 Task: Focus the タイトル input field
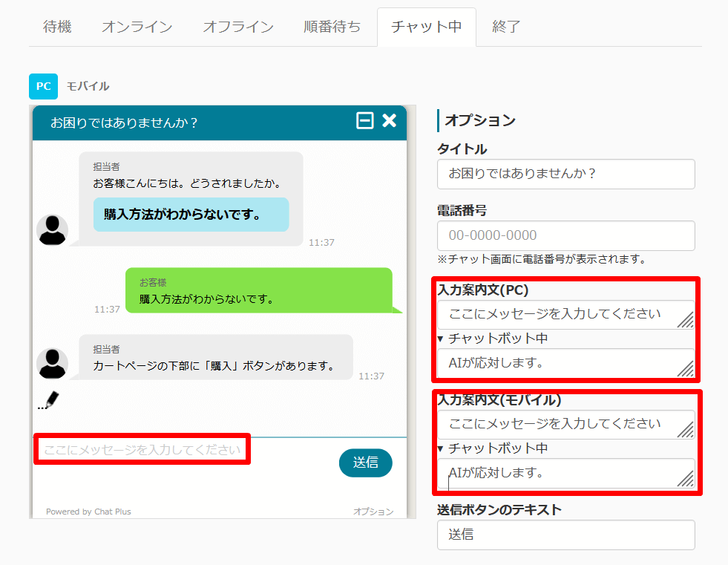point(566,174)
